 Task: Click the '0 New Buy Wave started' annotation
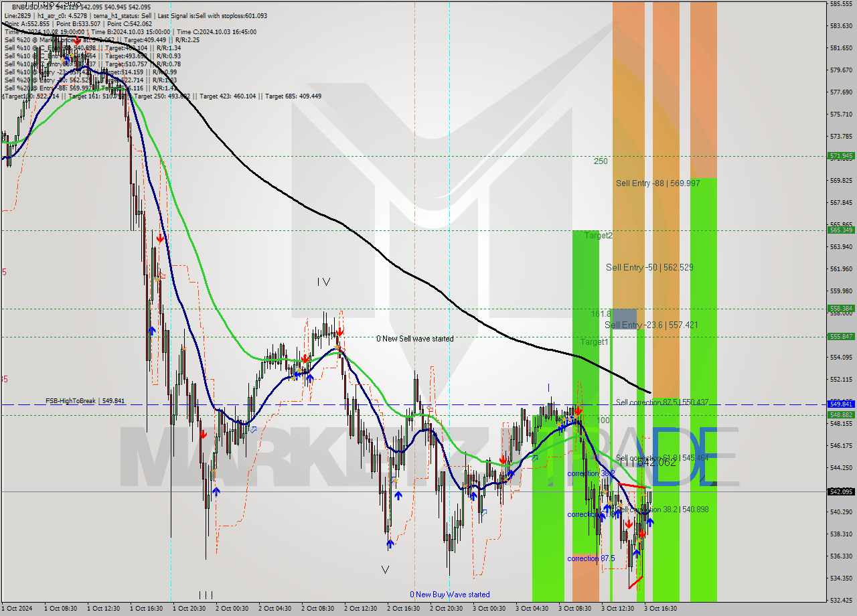coord(450,595)
